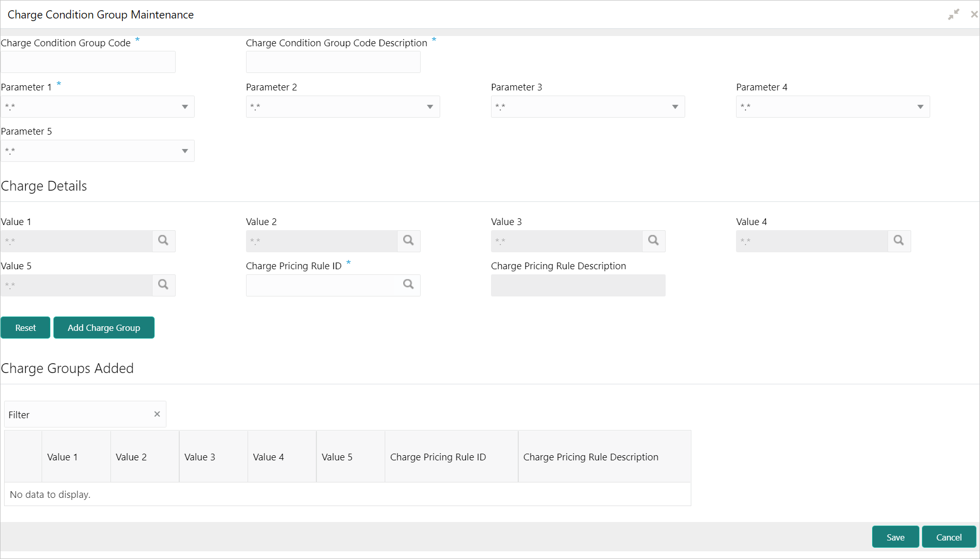Clear the Filter field with X icon
Viewport: 980px width, 559px height.
[157, 414]
